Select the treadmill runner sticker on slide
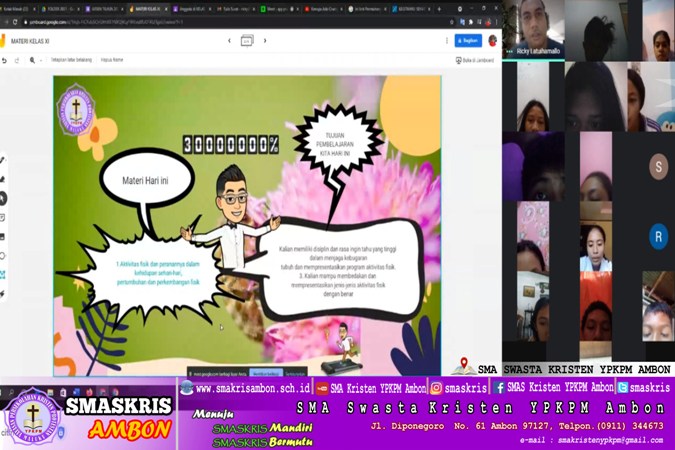Screen dimensions: 675x450 click(x=342, y=349)
